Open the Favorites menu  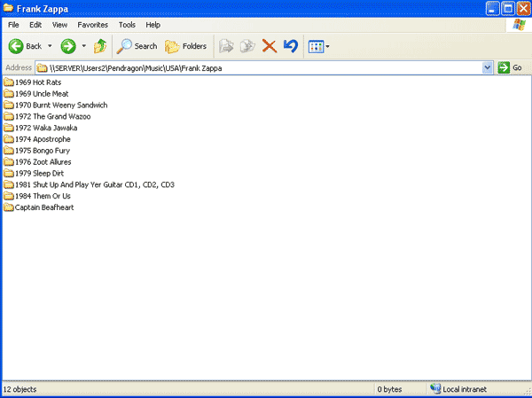(92, 25)
